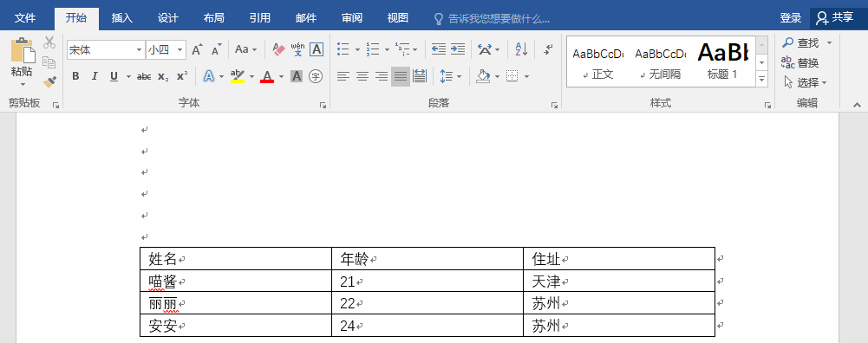868x343 pixels.
Task: Center the text
Action: (x=362, y=76)
